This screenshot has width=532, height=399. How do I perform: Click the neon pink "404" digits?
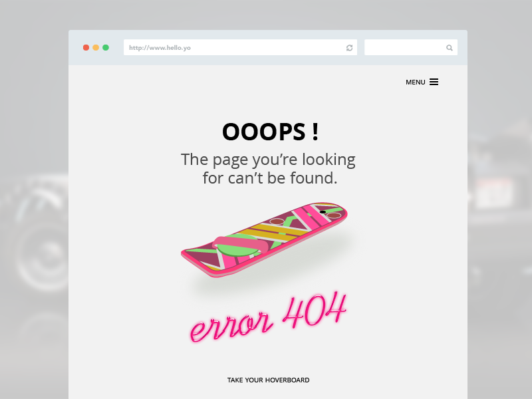click(314, 309)
